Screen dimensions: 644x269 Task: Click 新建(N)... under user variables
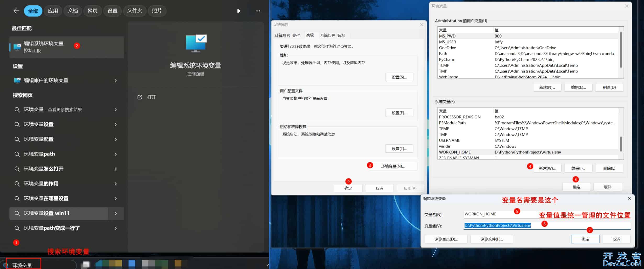[547, 87]
